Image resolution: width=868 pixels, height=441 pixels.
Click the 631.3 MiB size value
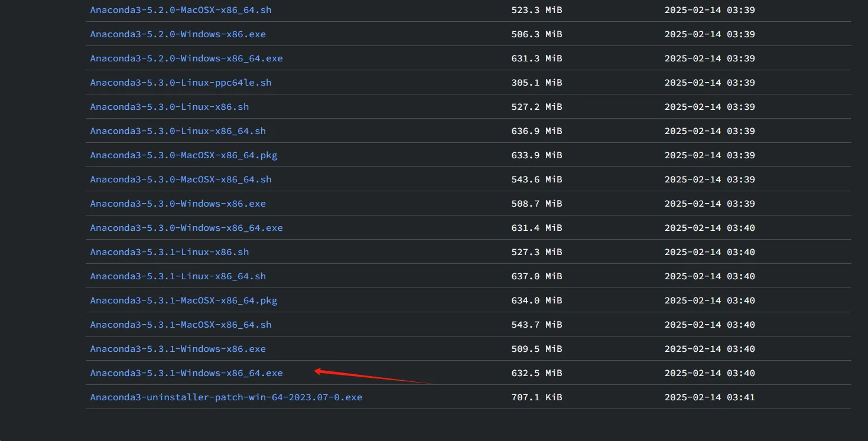click(x=537, y=58)
